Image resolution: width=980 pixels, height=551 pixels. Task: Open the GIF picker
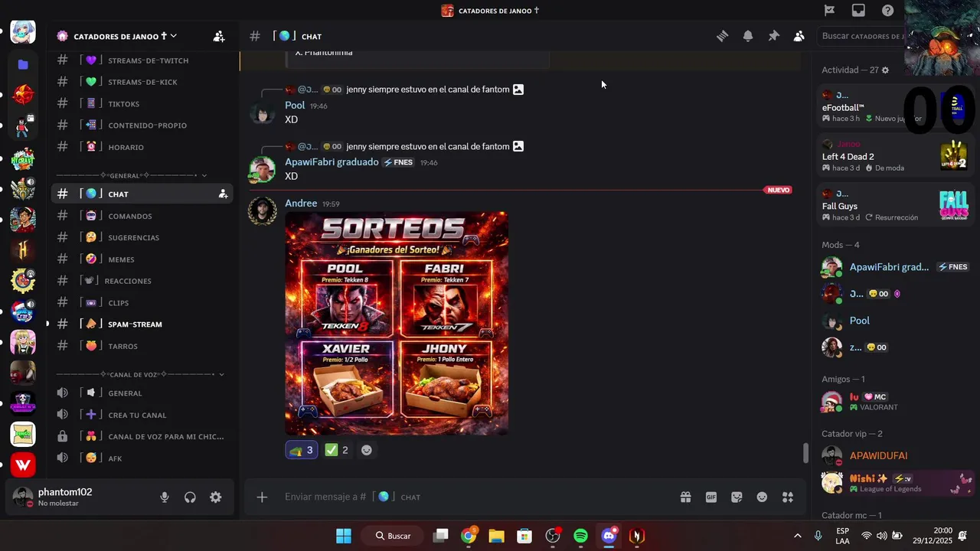[x=711, y=497]
